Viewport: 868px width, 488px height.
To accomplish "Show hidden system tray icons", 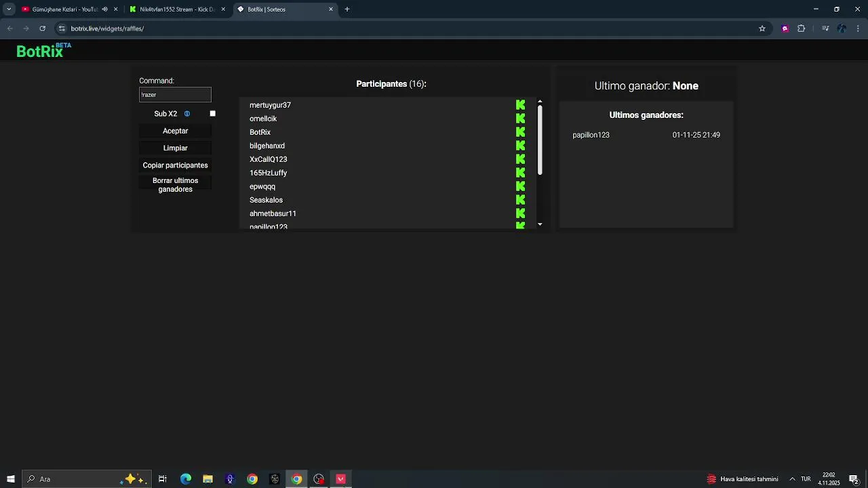I will (x=792, y=479).
